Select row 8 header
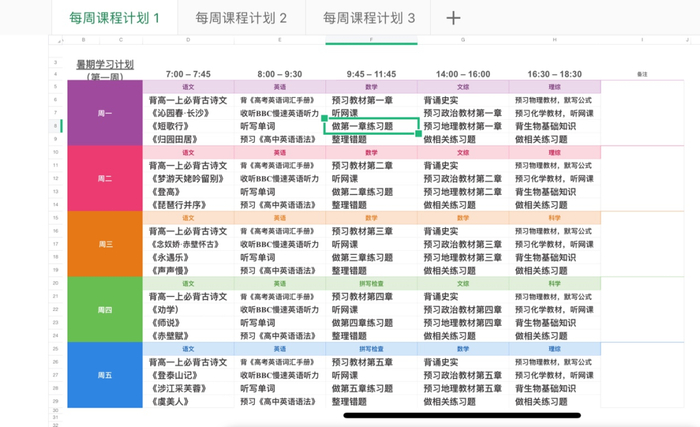 click(55, 126)
